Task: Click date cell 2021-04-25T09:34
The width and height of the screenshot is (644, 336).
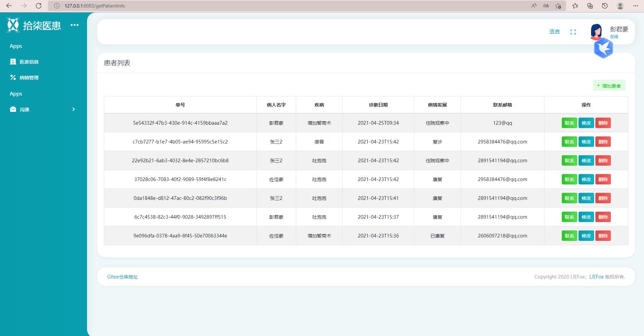Action: [378, 123]
